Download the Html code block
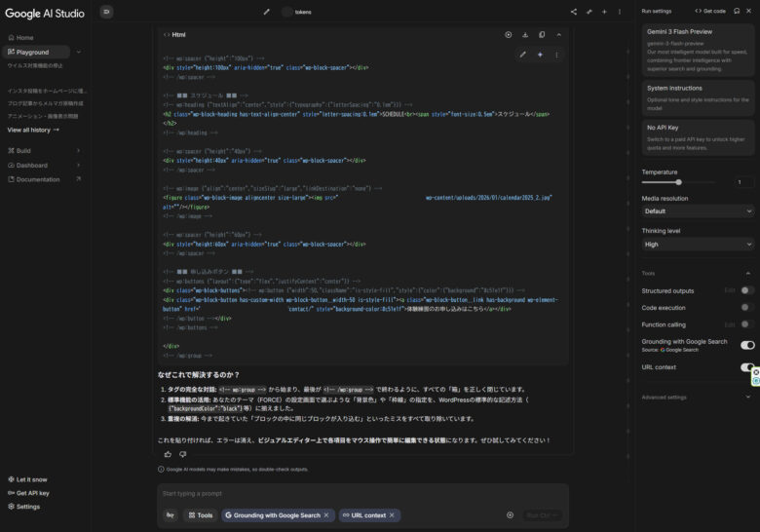Screen dimensions: 760x532 coord(525,34)
